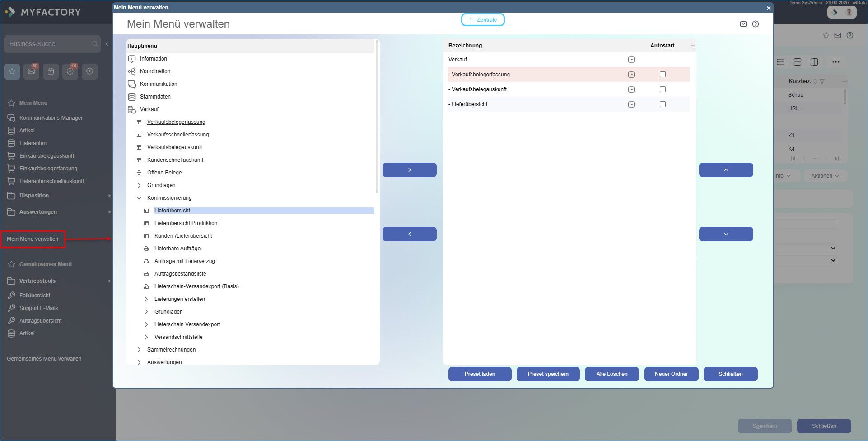Click the Kommunikation icon in Hauptmenü

tap(132, 84)
